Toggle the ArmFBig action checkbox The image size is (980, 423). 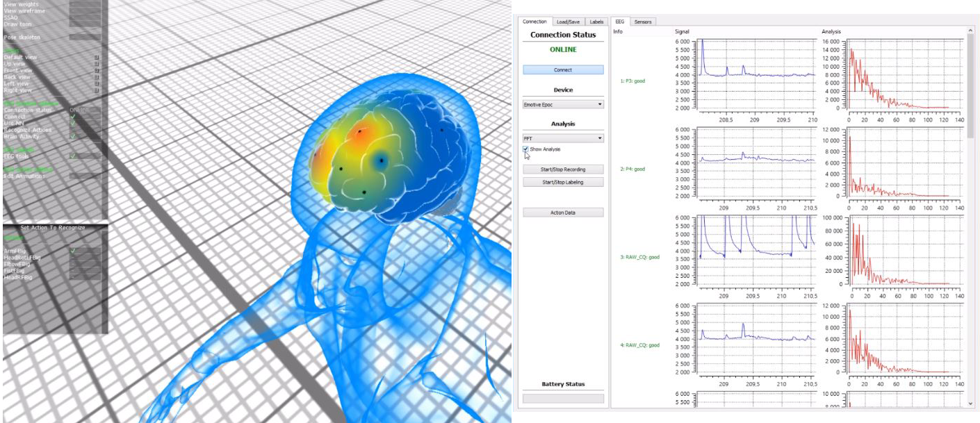(85, 251)
